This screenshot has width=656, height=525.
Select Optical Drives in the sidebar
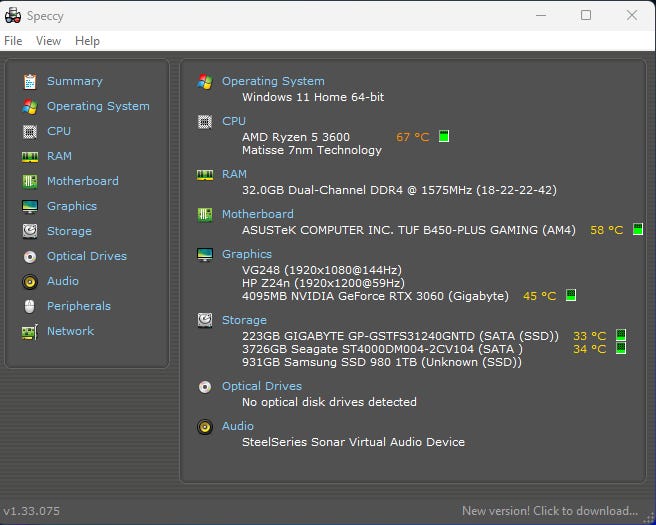pyautogui.click(x=87, y=256)
